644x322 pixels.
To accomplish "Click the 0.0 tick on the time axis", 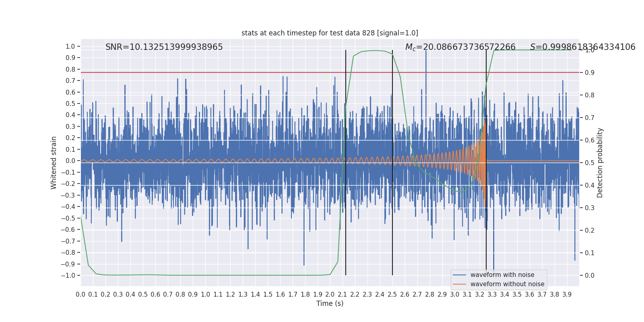I will (x=80, y=294).
